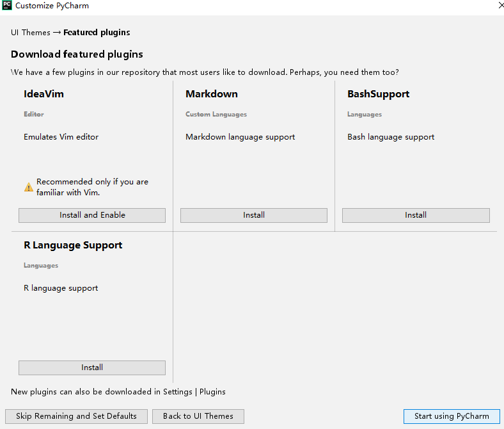Screen dimensions: 504x429
Task: Start using PyCharm
Action: pyautogui.click(x=452, y=416)
